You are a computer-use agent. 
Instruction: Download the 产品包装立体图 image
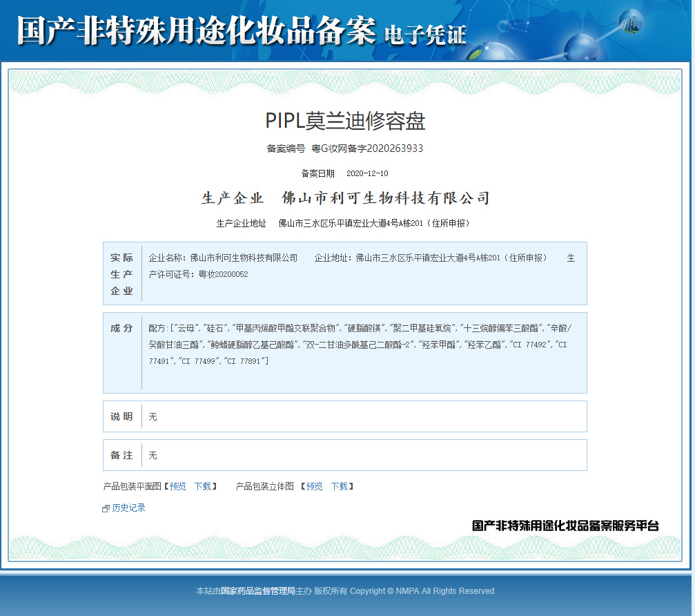340,486
